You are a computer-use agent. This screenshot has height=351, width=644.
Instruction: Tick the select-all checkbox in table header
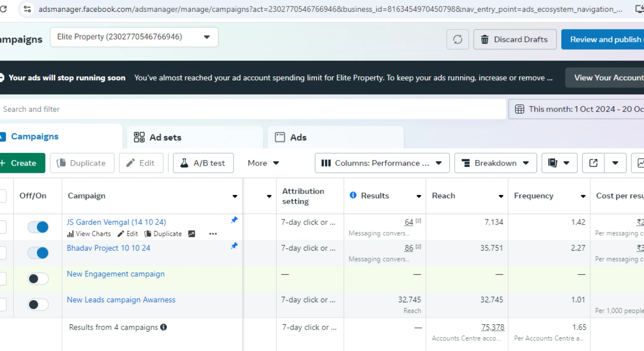pos(3,196)
